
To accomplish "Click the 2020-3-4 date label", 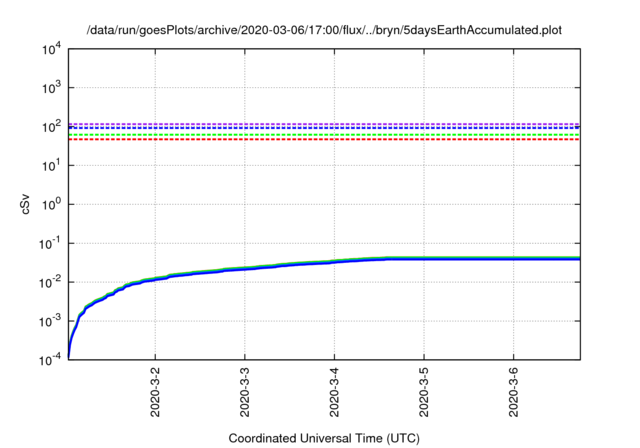I will coord(334,392).
